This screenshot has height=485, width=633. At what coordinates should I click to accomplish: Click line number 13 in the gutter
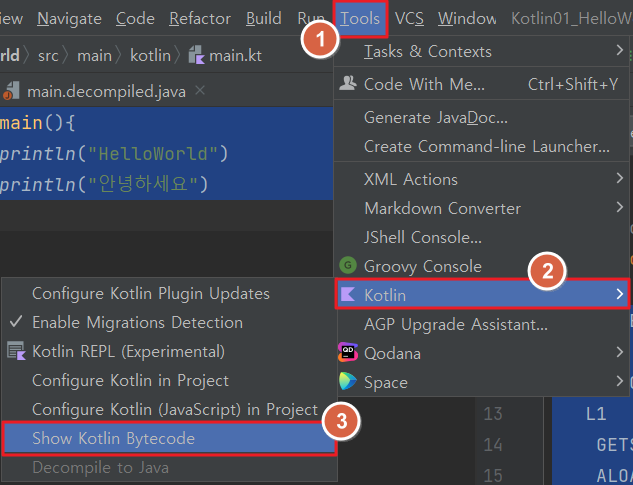pyautogui.click(x=493, y=414)
